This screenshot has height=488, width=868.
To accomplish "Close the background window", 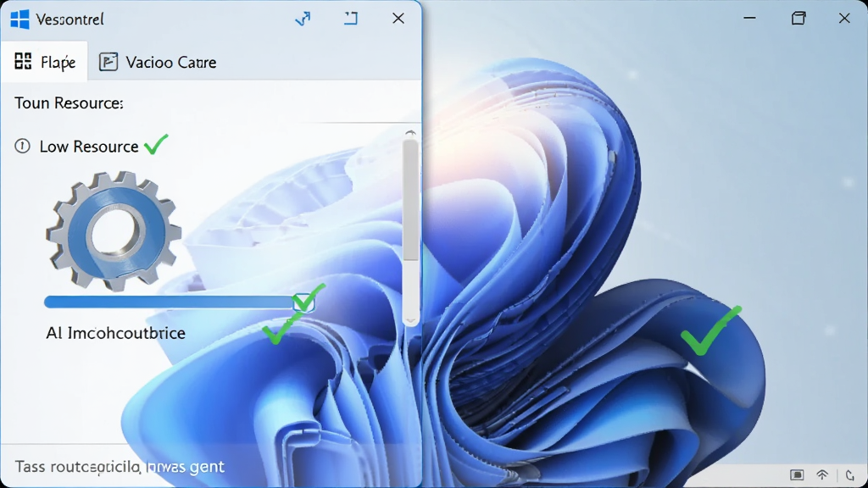I will click(x=844, y=19).
